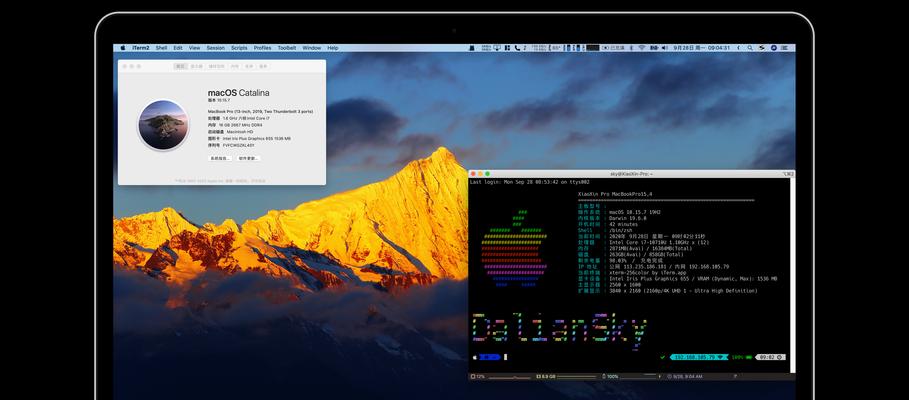Click the rainbow ASCII Apple logo in terminal

514,249
